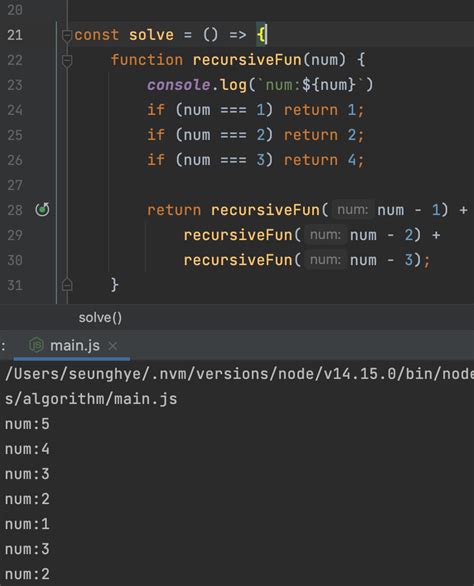Click the 'num:4' console output line
The image size is (474, 586).
tap(27, 449)
